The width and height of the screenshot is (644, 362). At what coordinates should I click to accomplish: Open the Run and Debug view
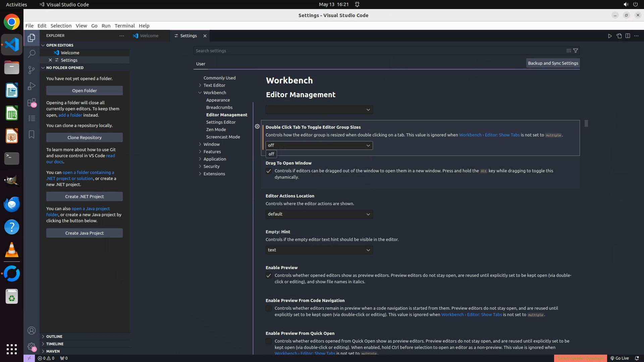[x=32, y=86]
